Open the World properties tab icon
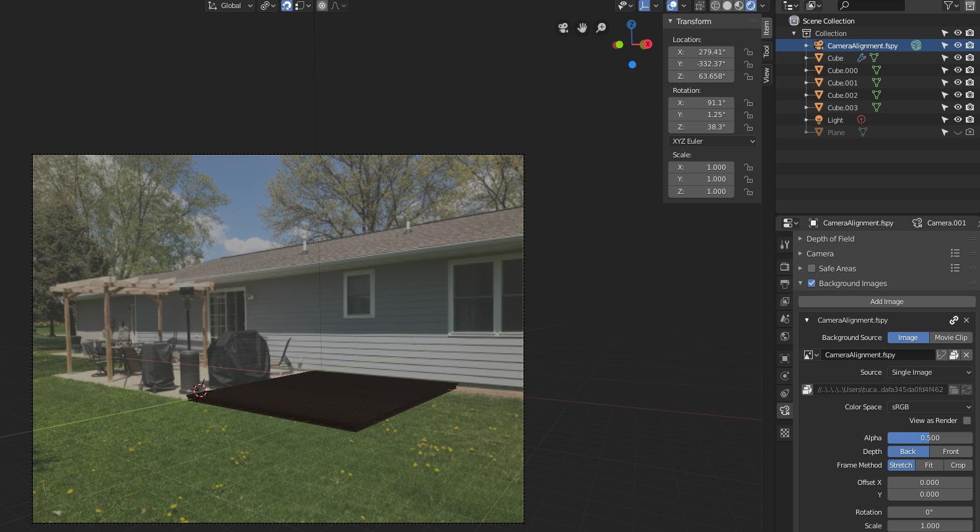 point(785,336)
